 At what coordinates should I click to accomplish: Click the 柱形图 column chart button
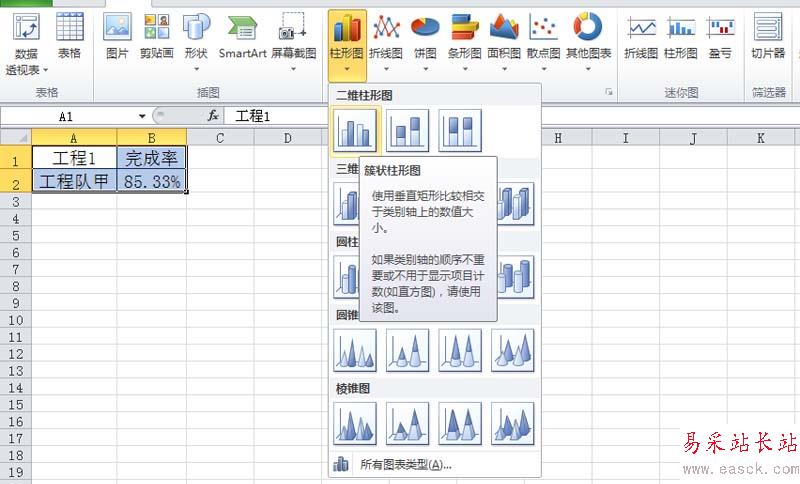347,45
